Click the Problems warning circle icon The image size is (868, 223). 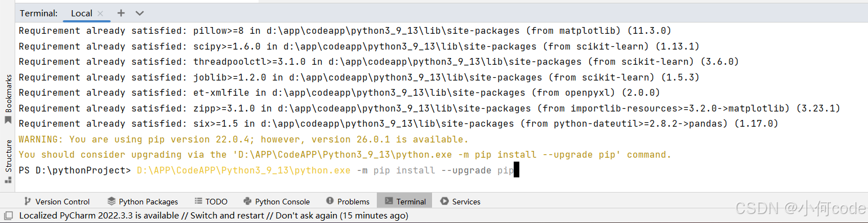[330, 202]
